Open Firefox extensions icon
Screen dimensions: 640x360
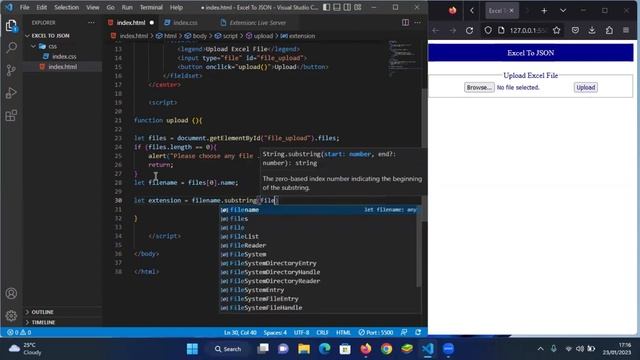click(609, 30)
